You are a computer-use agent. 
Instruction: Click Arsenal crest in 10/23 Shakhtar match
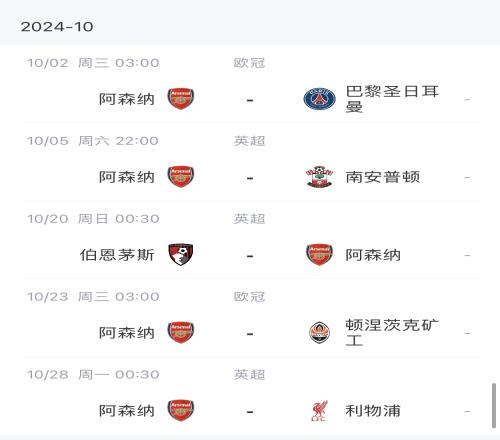point(180,333)
